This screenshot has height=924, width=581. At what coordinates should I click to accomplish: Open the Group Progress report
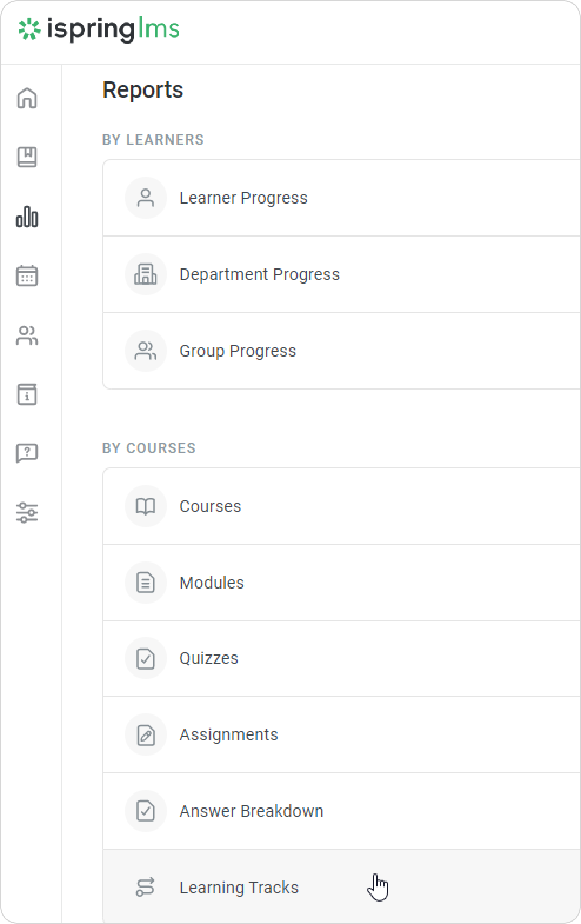click(238, 351)
